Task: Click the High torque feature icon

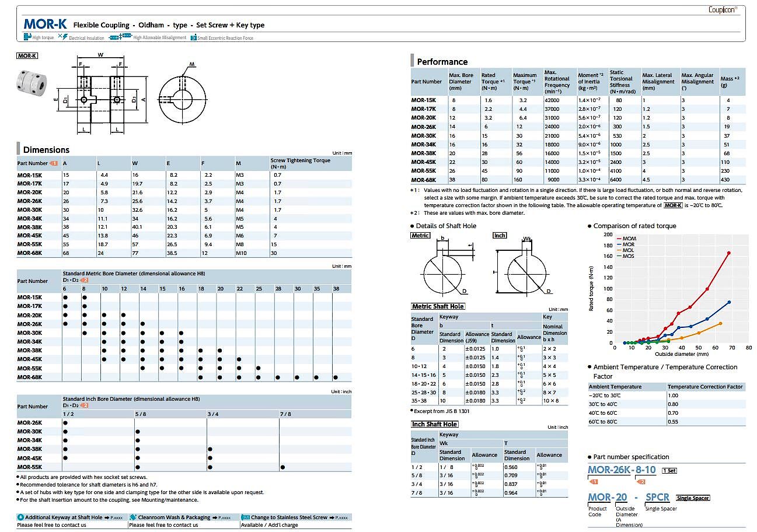Action: click(27, 37)
